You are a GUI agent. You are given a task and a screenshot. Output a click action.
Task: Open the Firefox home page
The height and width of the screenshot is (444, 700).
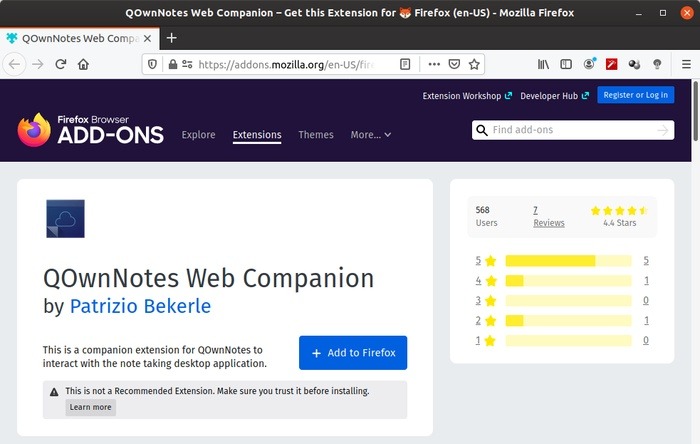click(x=83, y=64)
